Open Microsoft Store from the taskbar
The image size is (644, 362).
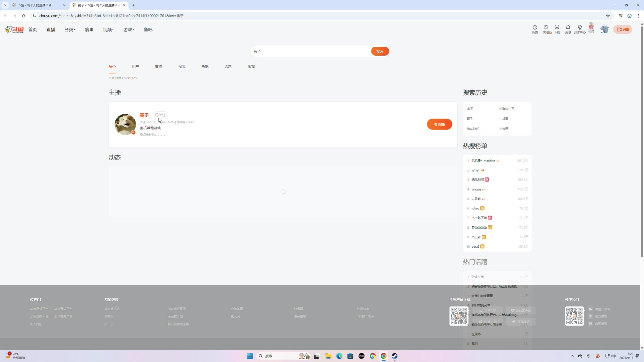(350, 356)
